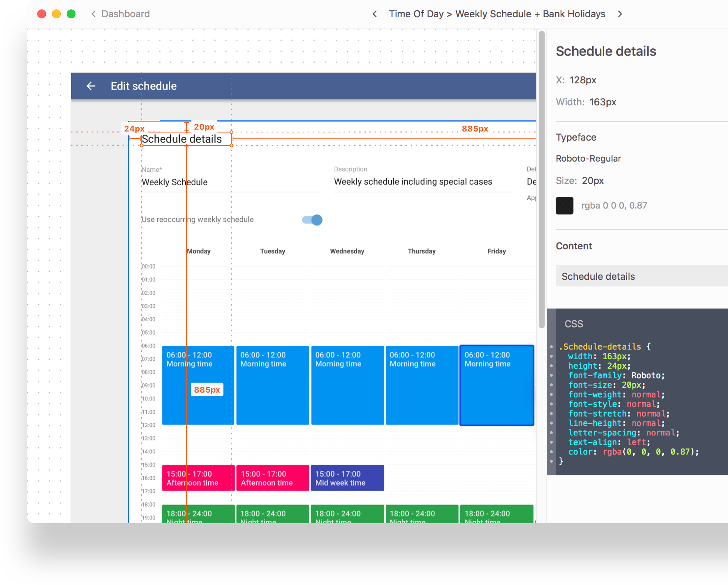Screen dimensions: 728x585
Task: Navigate to previous artboard with left chevron
Action: pos(374,14)
